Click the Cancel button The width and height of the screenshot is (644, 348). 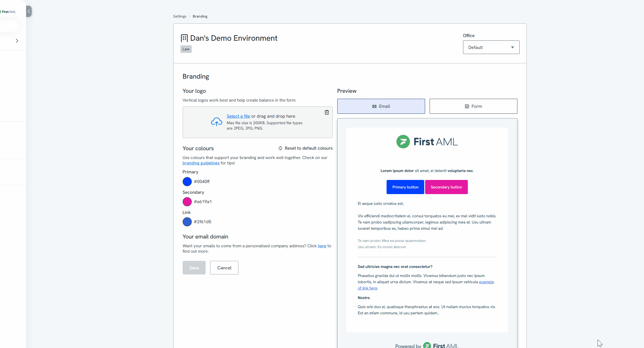point(224,268)
